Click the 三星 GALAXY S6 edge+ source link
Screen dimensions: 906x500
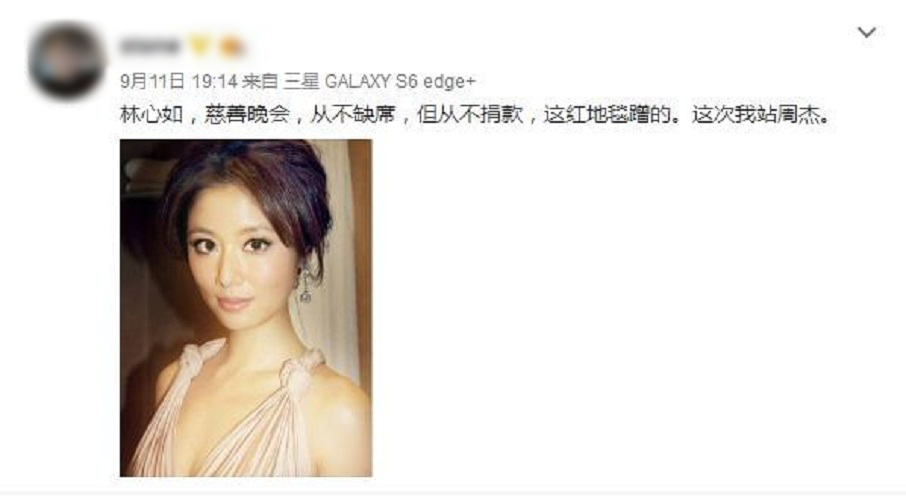[x=380, y=82]
